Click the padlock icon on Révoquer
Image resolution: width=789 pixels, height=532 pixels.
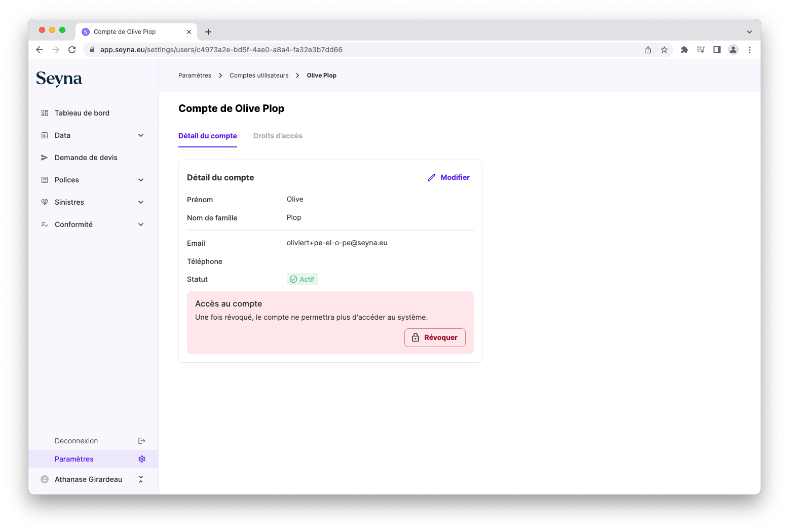tap(416, 337)
